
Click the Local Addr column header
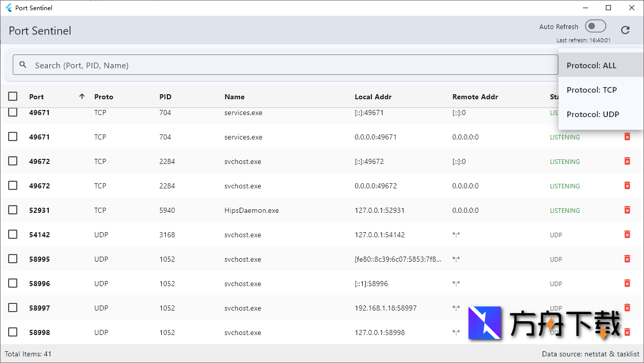[373, 97]
